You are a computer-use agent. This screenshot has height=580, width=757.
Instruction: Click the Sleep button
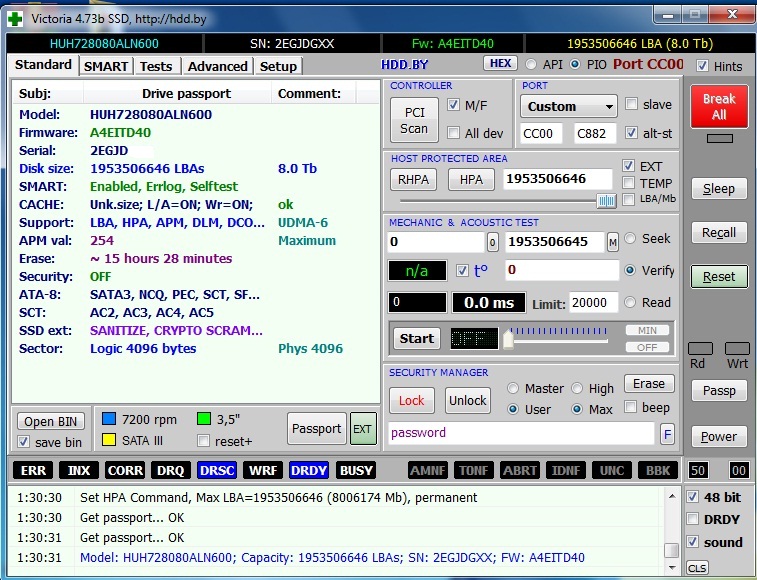[x=719, y=189]
